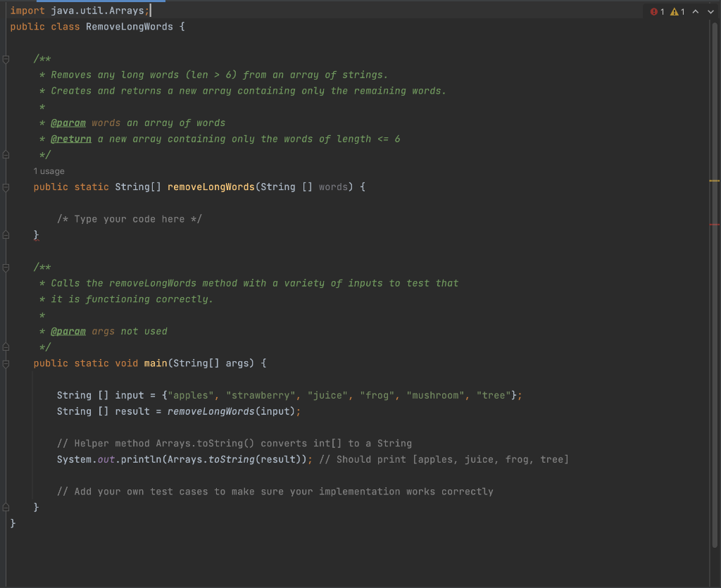The image size is (721, 588).
Task: Click the previous-problem up arrow
Action: (x=696, y=11)
